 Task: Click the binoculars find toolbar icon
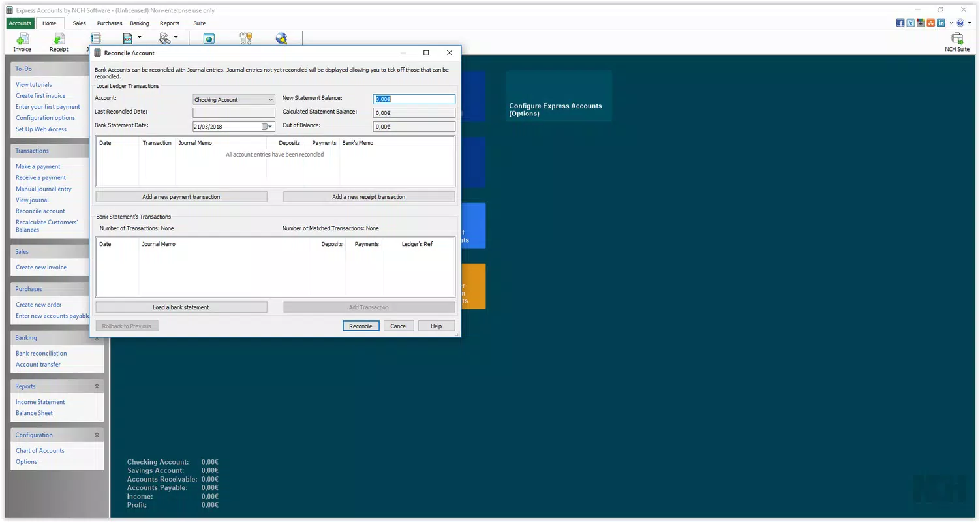point(164,39)
